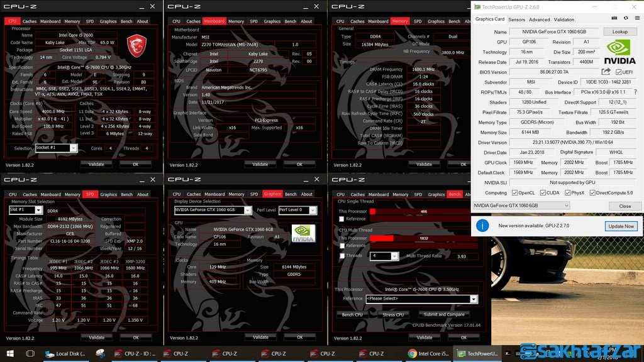This screenshot has width=644, height=362.
Task: Click the Driver Version value in GPU-Z
Action: 572,143
